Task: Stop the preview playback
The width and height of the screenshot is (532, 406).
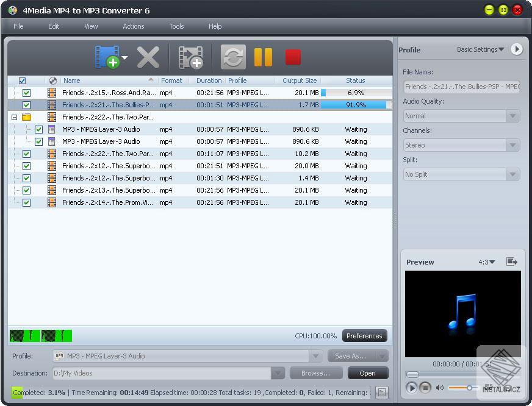Action: pos(425,387)
